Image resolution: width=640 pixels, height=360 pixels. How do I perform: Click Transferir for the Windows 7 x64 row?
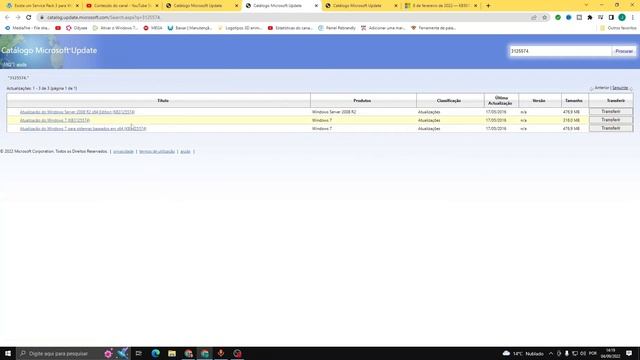pyautogui.click(x=611, y=128)
